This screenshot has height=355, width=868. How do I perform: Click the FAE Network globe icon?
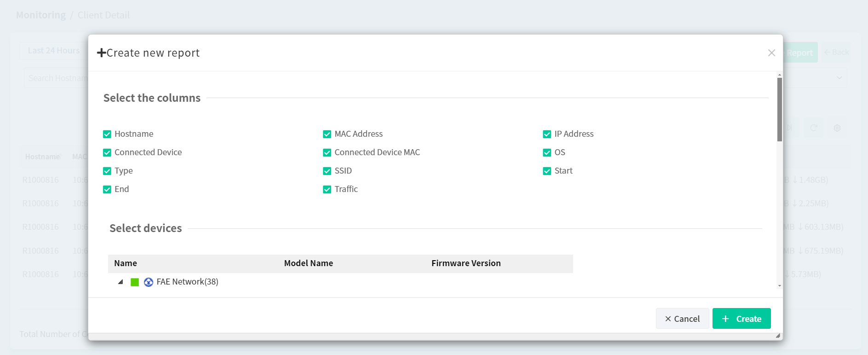pos(149,282)
